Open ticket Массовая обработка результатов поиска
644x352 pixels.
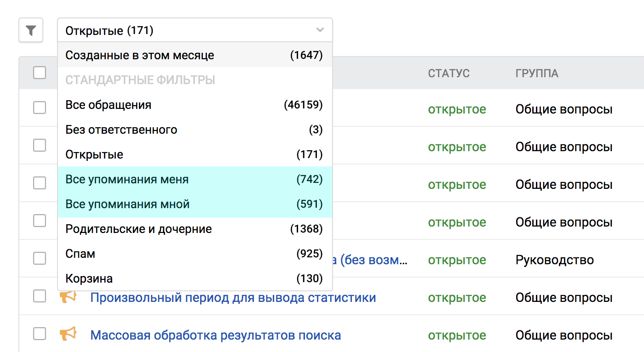coord(215,335)
